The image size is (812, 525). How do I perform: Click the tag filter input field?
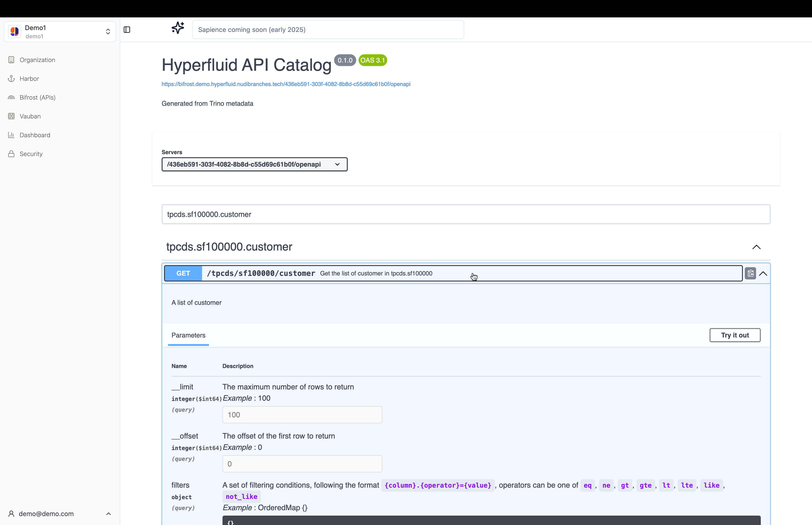coord(466,214)
